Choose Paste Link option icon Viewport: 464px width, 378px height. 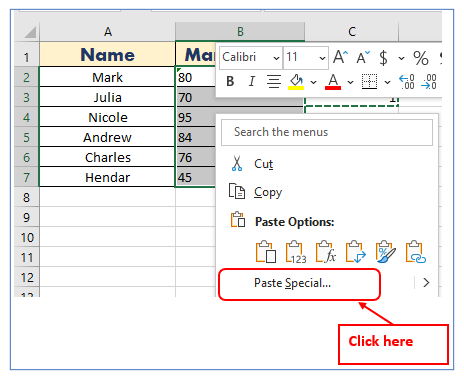point(416,252)
